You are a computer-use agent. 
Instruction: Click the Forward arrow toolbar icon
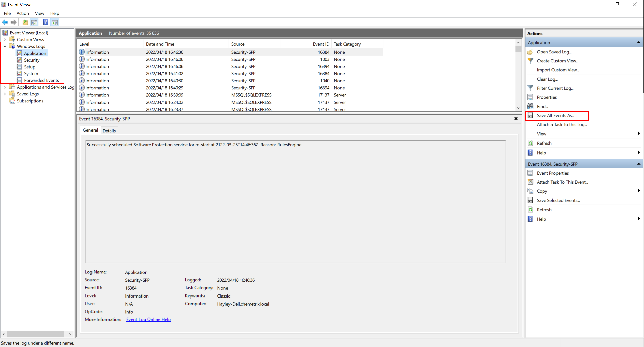coord(14,22)
